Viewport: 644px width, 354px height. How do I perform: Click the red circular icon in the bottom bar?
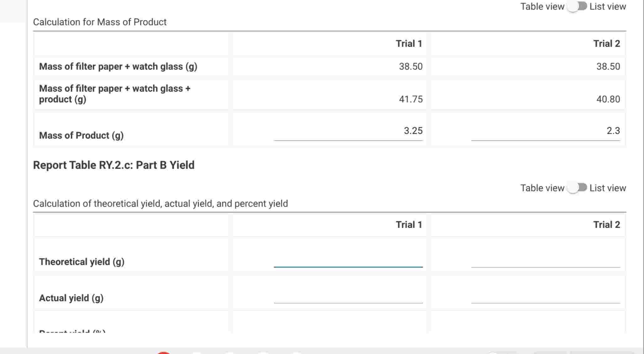tap(163, 353)
